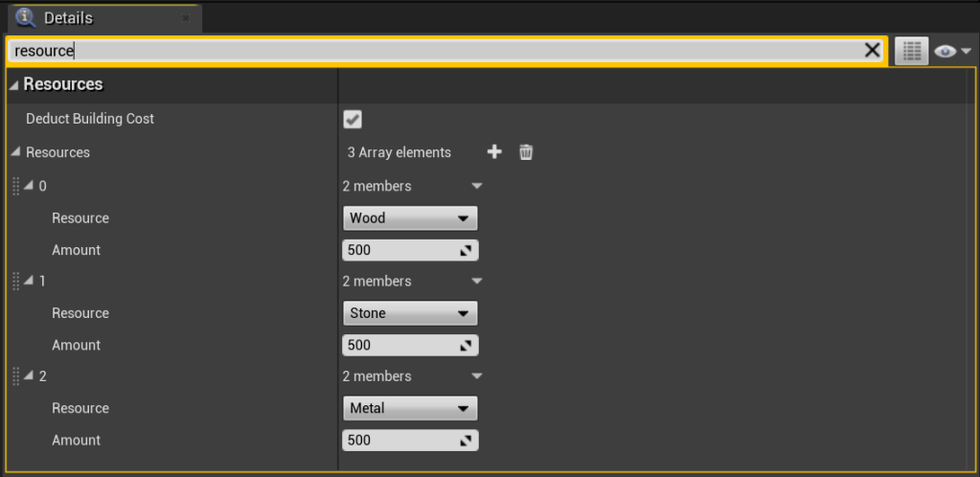Click the Wood Amount spinner arrow icon
Image resolution: width=980 pixels, height=477 pixels.
(x=466, y=251)
